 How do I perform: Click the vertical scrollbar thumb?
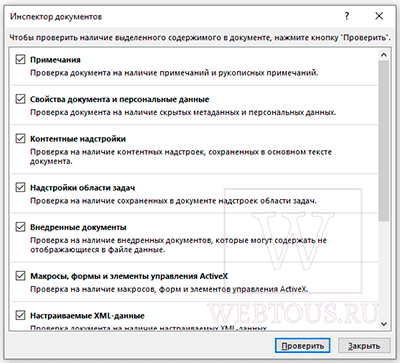(384, 141)
